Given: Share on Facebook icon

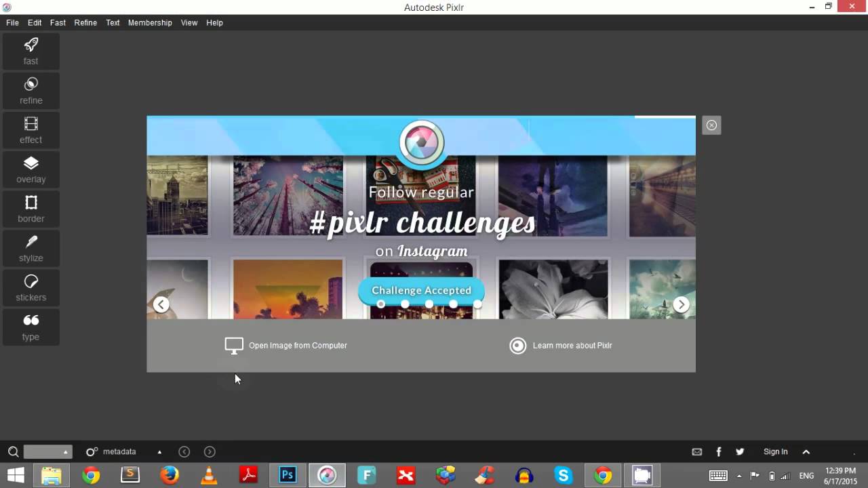Looking at the screenshot, I should click(719, 452).
